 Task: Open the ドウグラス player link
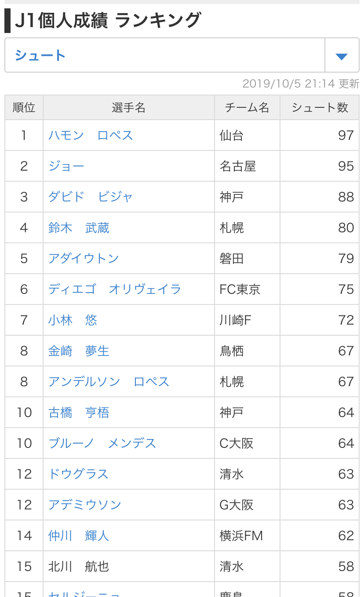pos(78,474)
